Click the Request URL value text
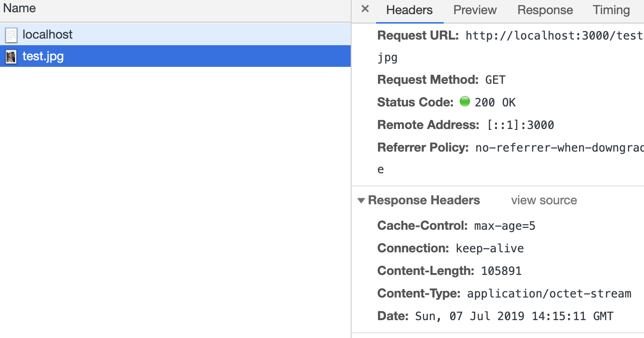 [x=553, y=36]
